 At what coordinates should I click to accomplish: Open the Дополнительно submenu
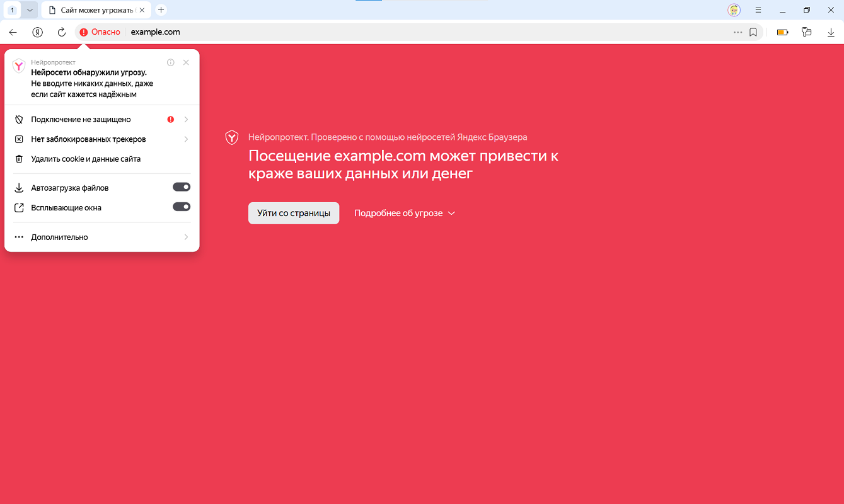pyautogui.click(x=101, y=237)
